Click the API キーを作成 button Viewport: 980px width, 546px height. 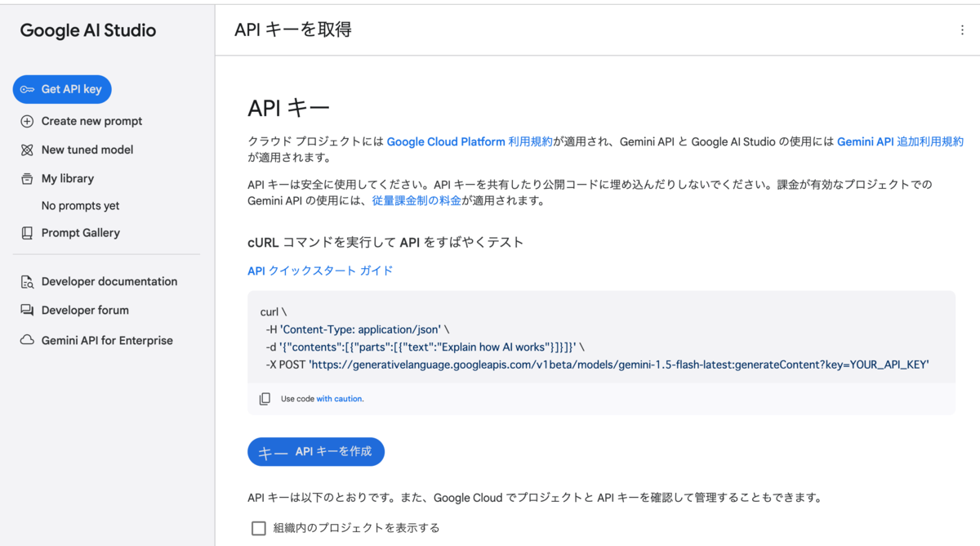coord(316,452)
